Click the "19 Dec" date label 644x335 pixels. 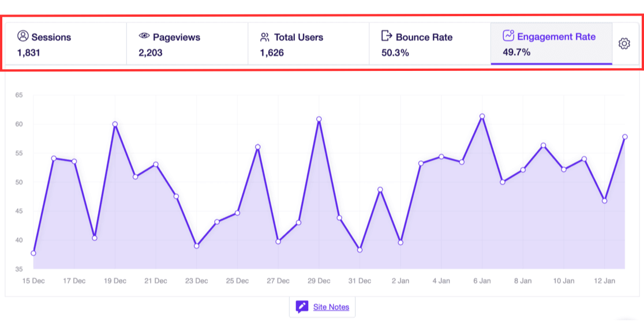(115, 281)
